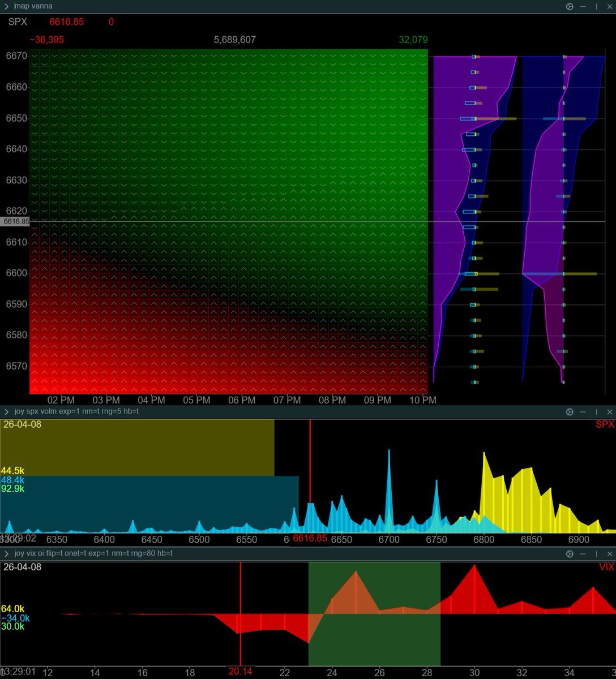
Task: Close the joy vix oi panel
Action: pos(609,554)
